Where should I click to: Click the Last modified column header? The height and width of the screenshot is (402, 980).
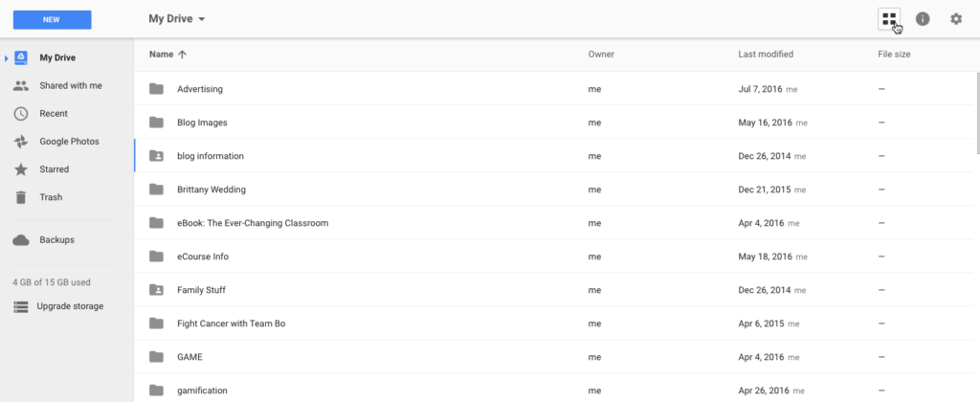point(766,55)
